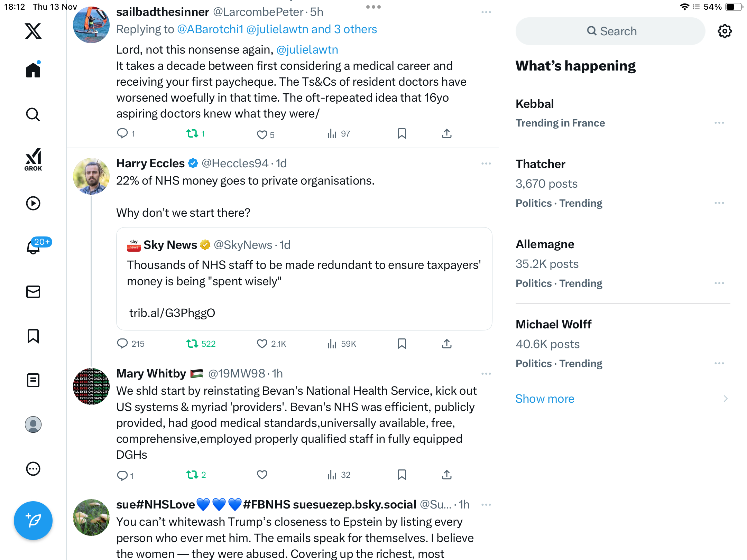Open more options on Harry Eccles' post
This screenshot has width=747, height=560.
[x=486, y=164]
